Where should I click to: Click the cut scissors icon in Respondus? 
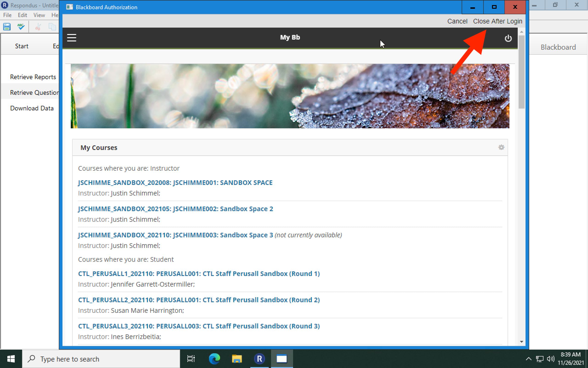pos(38,26)
